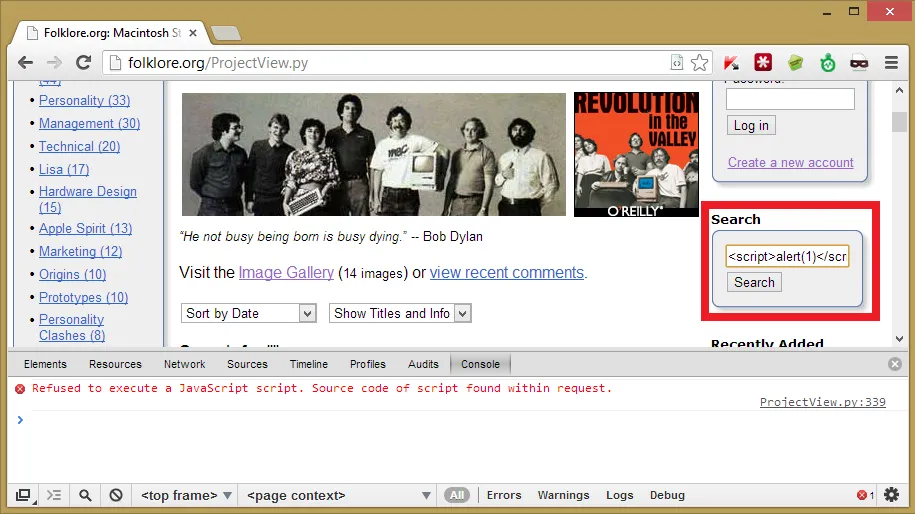
Task: Switch to the Elements tab
Action: [x=45, y=364]
